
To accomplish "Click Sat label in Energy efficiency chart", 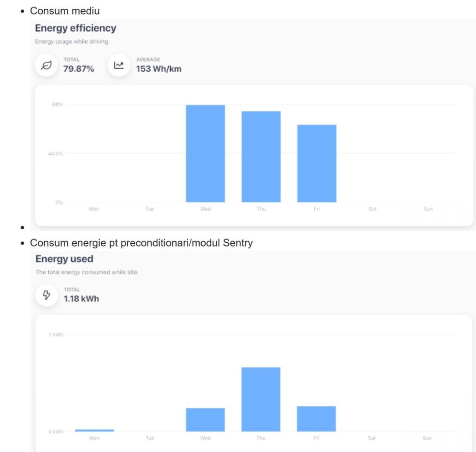I will (372, 209).
